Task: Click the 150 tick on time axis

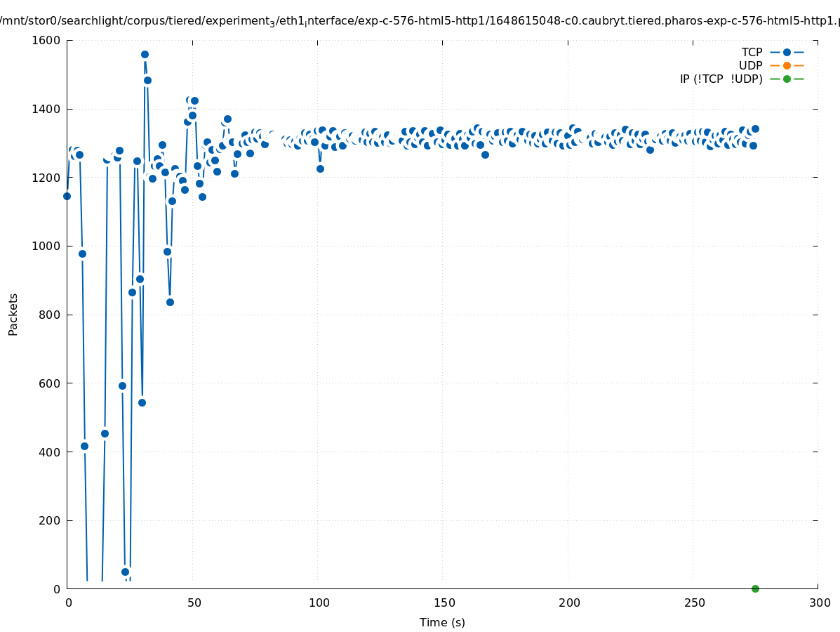Action: pos(442,603)
